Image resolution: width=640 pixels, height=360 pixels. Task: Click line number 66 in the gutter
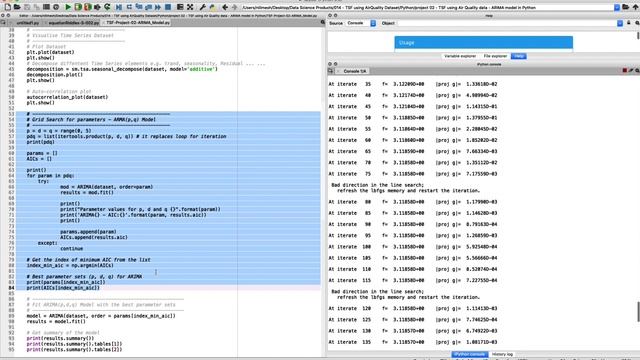click(x=11, y=187)
